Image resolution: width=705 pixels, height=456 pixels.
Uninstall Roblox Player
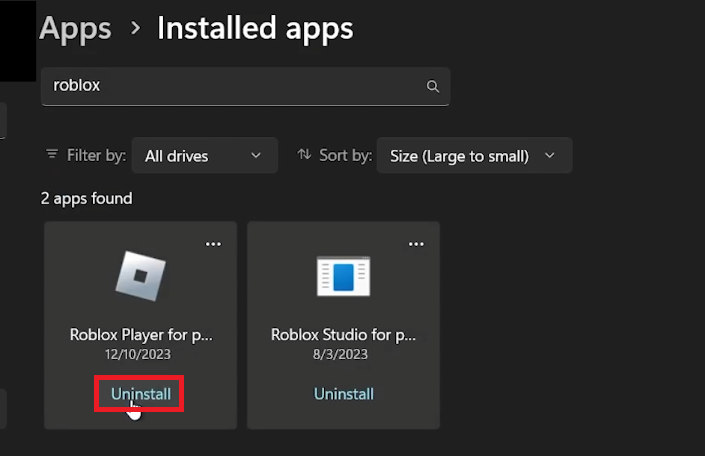click(x=140, y=394)
